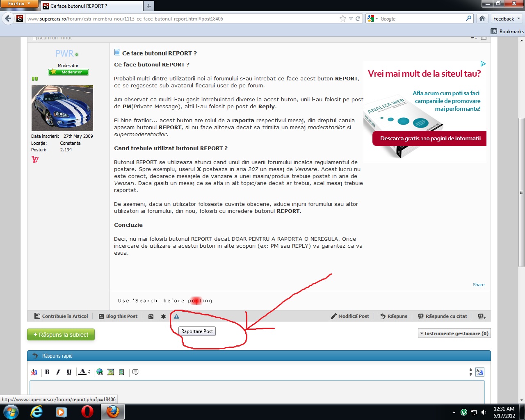Screen dimensions: 525x420
Task: Tick the checkbox beside post number #1
Action: coord(484,38)
